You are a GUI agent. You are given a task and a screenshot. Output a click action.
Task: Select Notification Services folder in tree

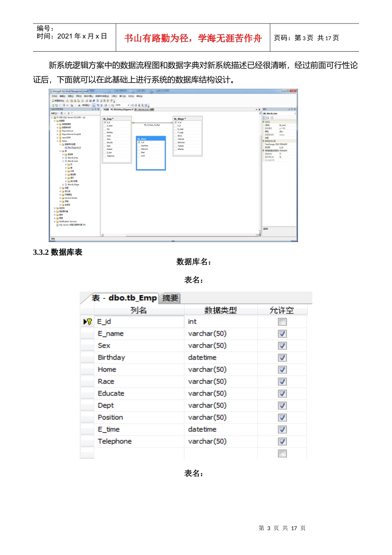pyautogui.click(x=67, y=221)
